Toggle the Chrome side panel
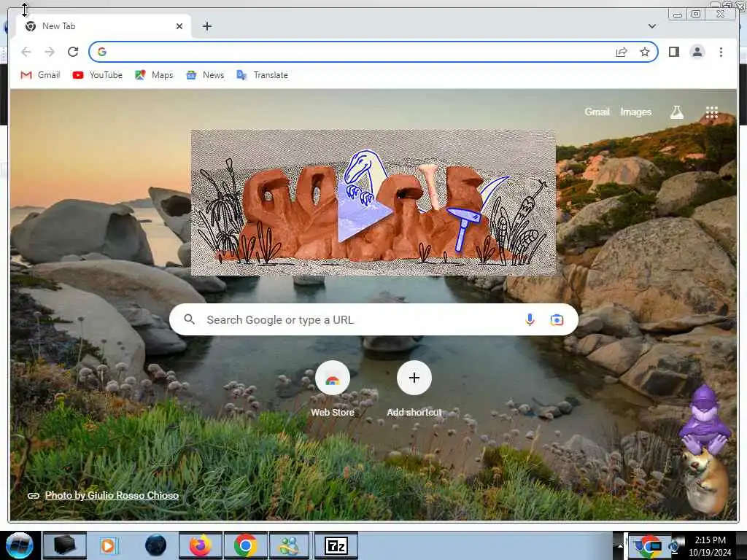747x560 pixels. click(x=673, y=52)
